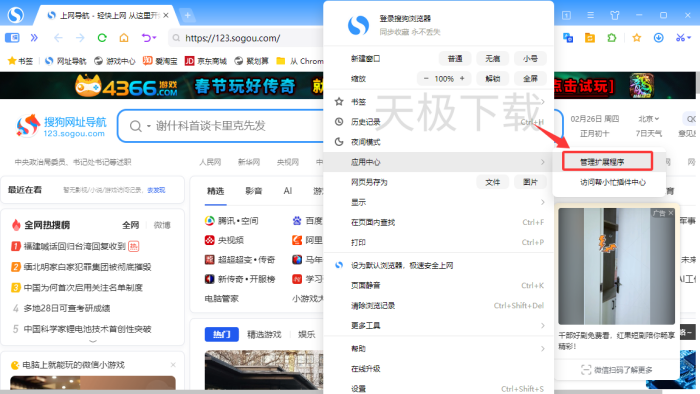Open new 无痕 incognito window

pos(492,58)
